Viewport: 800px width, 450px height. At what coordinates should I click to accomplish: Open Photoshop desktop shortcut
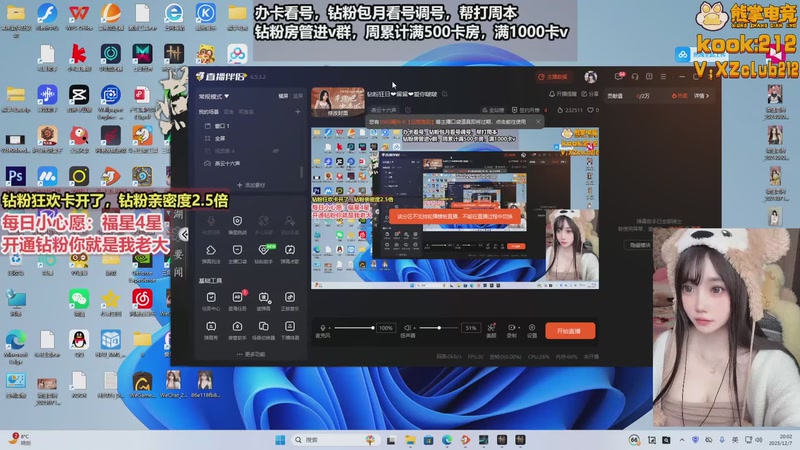click(15, 177)
